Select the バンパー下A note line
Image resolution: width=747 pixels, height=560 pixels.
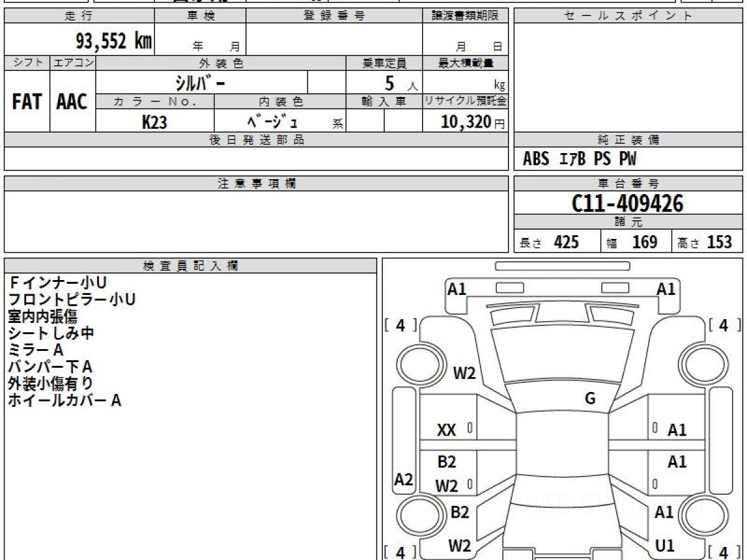[x=50, y=366]
